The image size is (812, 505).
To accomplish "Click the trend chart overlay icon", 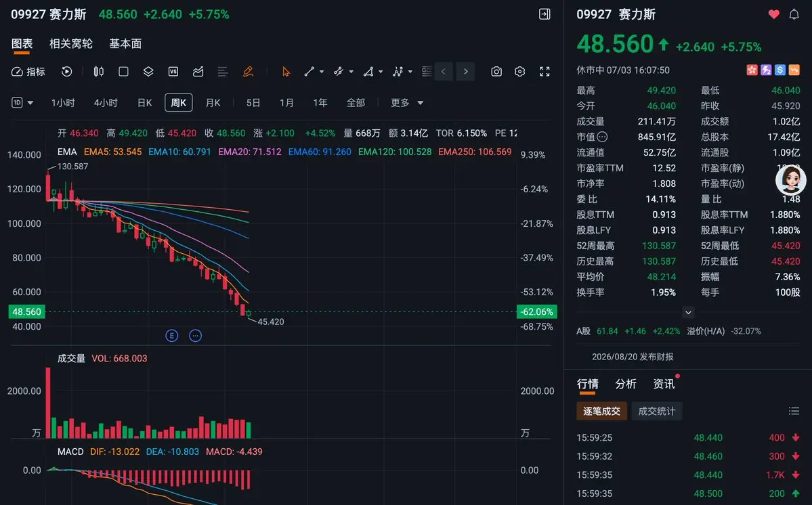I will (198, 71).
